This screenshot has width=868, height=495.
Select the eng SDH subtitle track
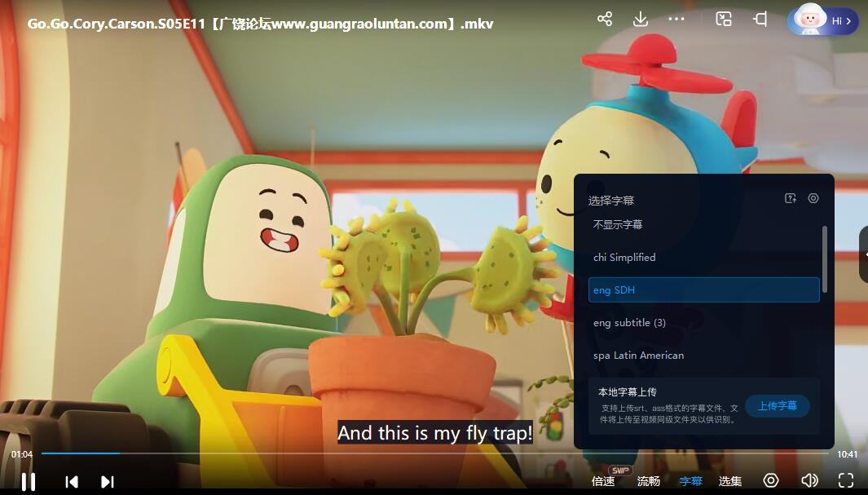pyautogui.click(x=703, y=289)
